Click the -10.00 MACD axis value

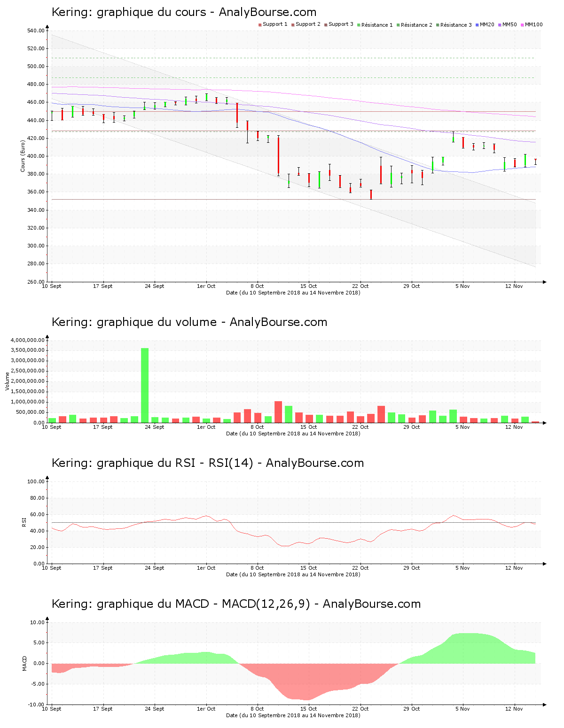click(x=37, y=705)
